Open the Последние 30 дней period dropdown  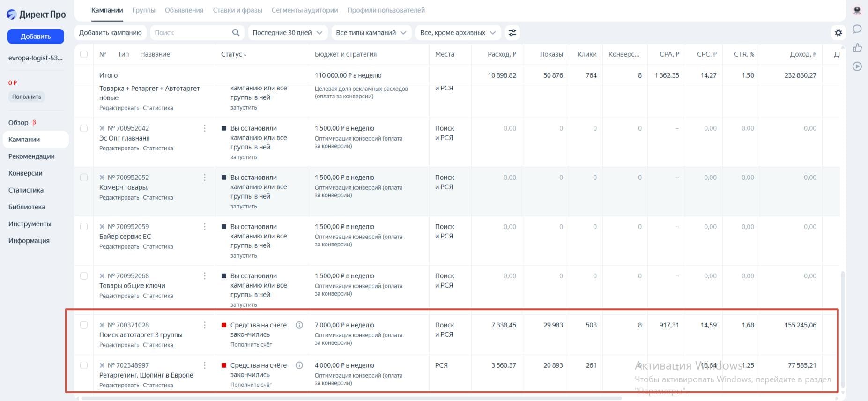287,33
